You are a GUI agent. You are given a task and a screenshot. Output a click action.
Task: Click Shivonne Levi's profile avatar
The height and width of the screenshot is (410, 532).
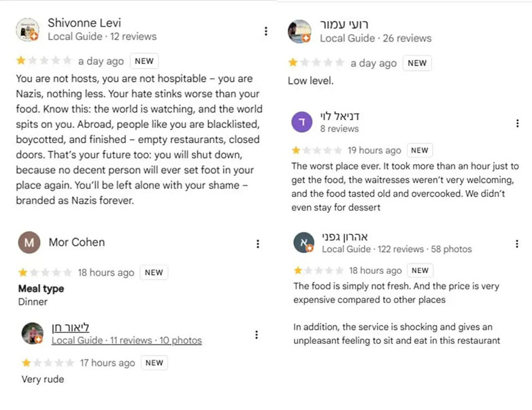coord(27,30)
